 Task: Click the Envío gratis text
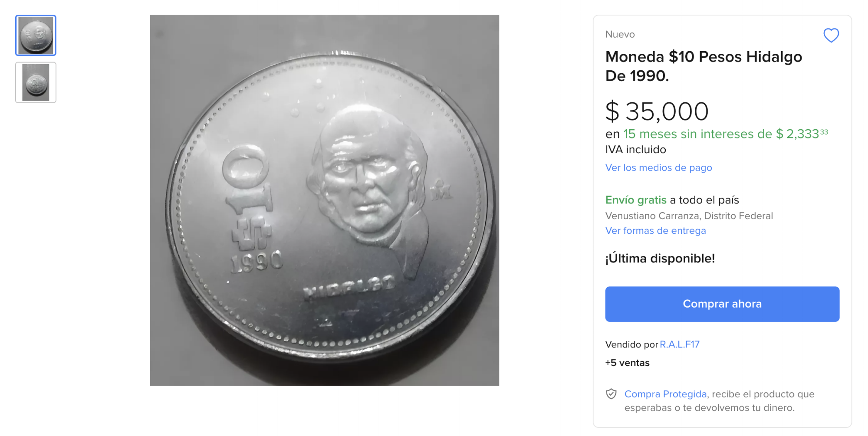[x=636, y=200]
